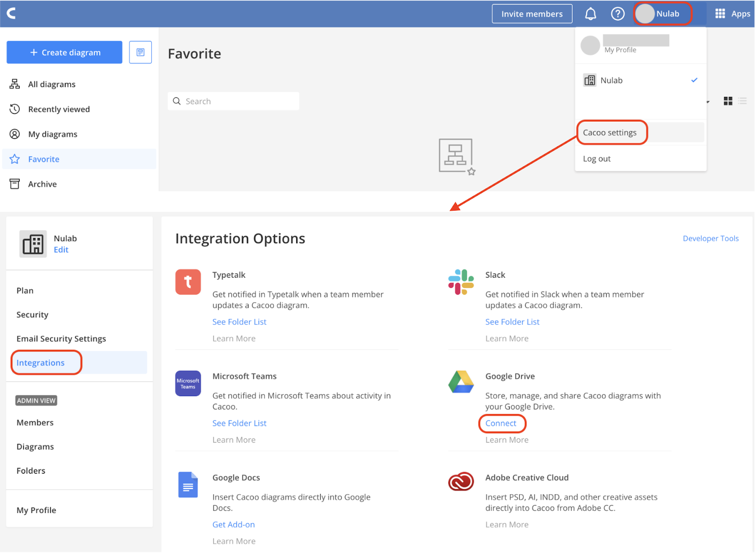
Task: Click the profile avatar in dropdown
Action: tap(590, 45)
